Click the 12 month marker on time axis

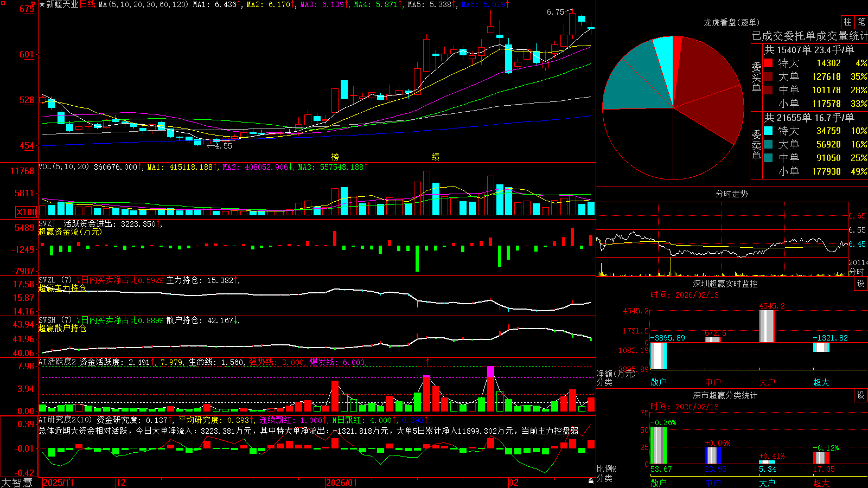pos(122,483)
